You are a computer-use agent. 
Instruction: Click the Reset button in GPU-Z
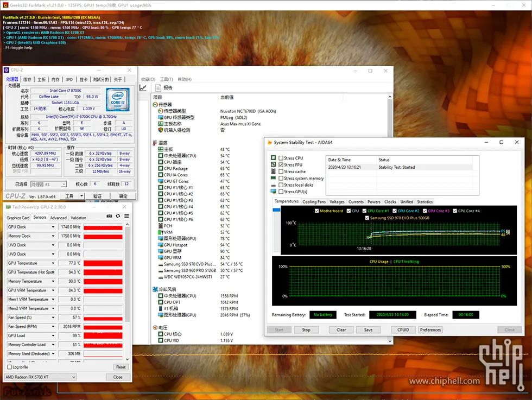(x=121, y=367)
